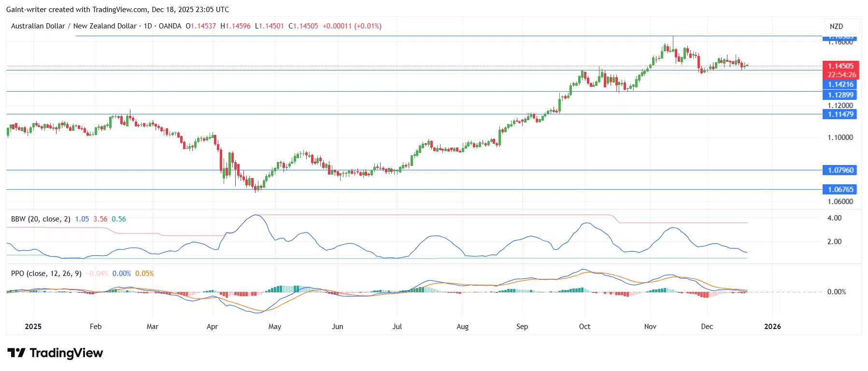Image resolution: width=868 pixels, height=371 pixels.
Task: Select the BBW (20, close, 2) indicator legend
Action: [41, 219]
